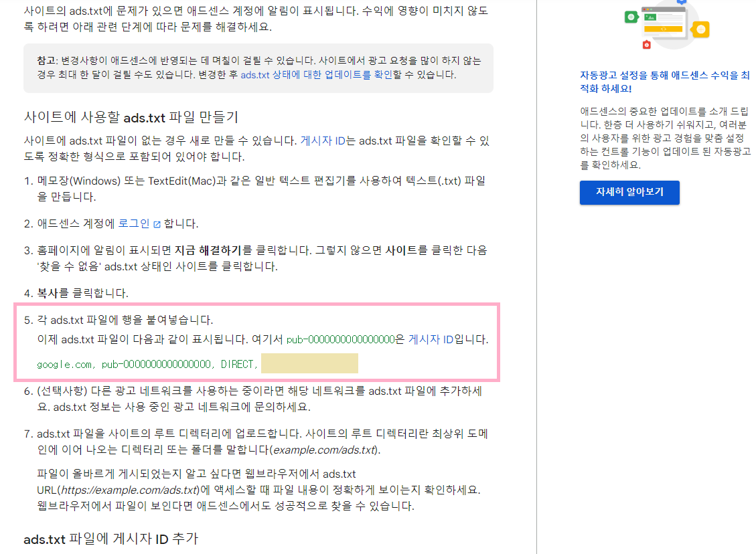The width and height of the screenshot is (756, 554).
Task: Click the 자세히 알아보기 button
Action: (x=629, y=192)
